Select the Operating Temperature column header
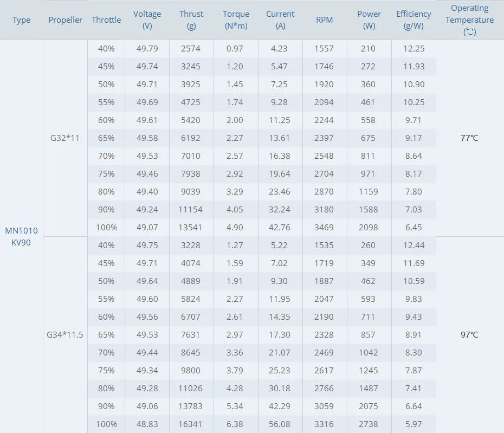504x433 pixels. 469,20
